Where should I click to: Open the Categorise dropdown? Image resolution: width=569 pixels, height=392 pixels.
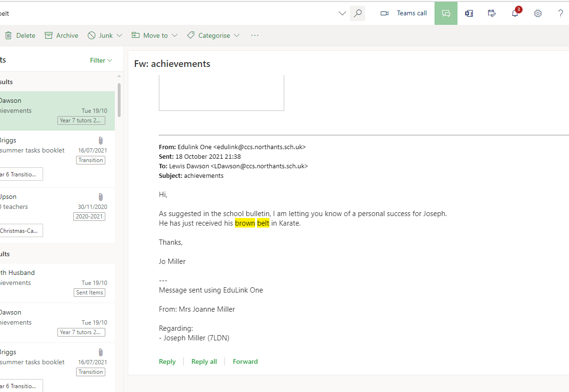(237, 35)
